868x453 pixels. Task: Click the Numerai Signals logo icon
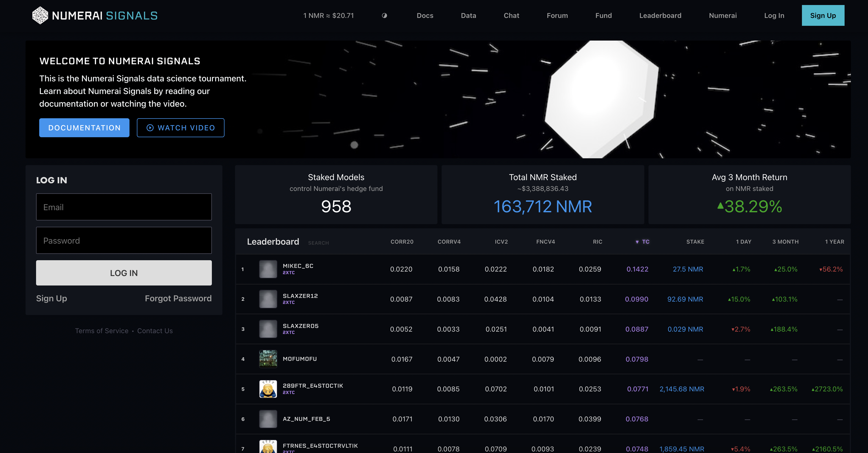point(40,16)
